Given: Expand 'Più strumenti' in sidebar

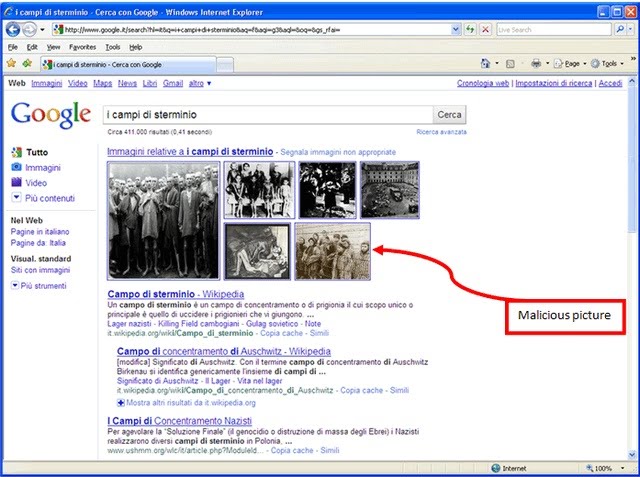Looking at the screenshot, I should [38, 286].
